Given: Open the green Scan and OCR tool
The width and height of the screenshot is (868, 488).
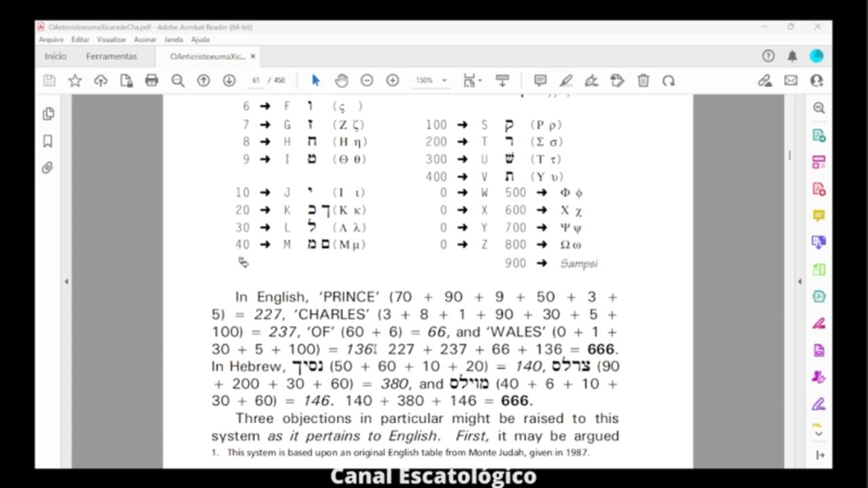Looking at the screenshot, I should (819, 269).
